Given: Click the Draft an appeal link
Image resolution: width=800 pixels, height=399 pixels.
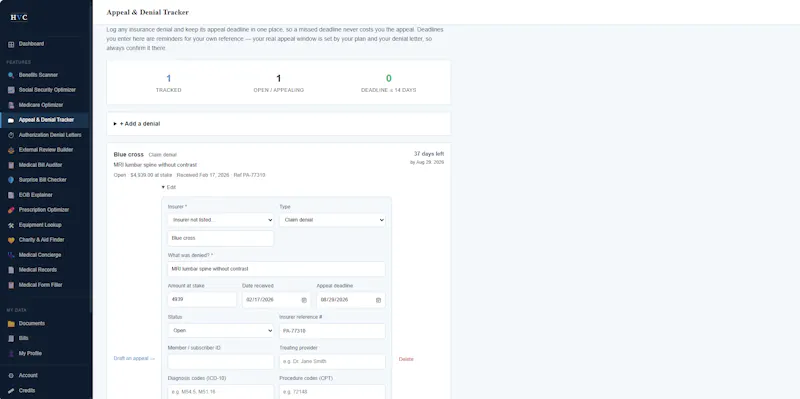Looking at the screenshot, I should coord(134,359).
